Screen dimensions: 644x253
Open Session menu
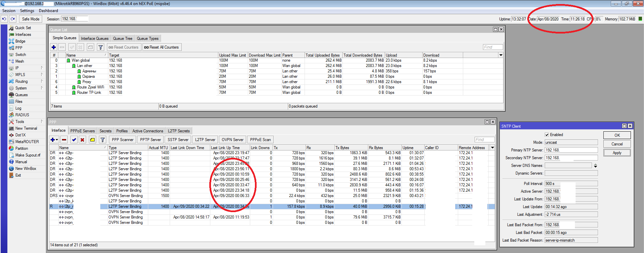click(9, 11)
